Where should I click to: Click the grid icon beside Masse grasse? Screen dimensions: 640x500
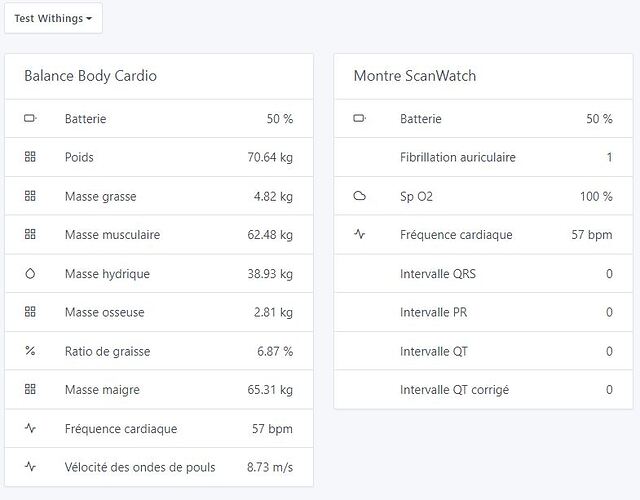[30, 196]
